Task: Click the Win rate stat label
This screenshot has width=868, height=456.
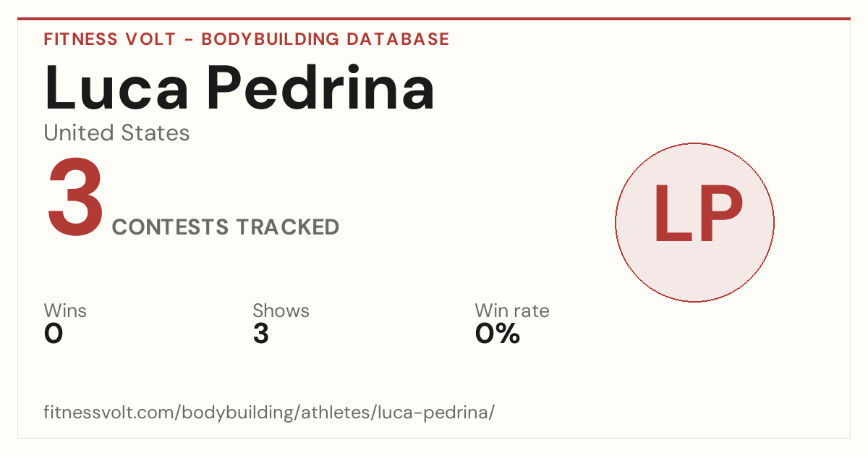Action: (511, 311)
